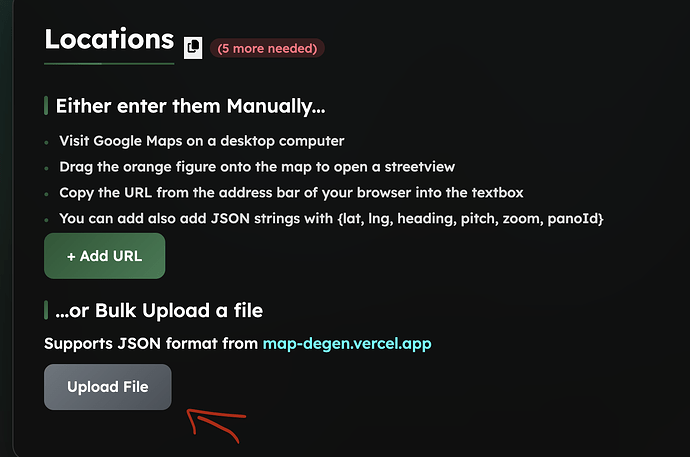Screen dimensions: 690x457
Task: Select the Locations heading text
Action: click(109, 39)
